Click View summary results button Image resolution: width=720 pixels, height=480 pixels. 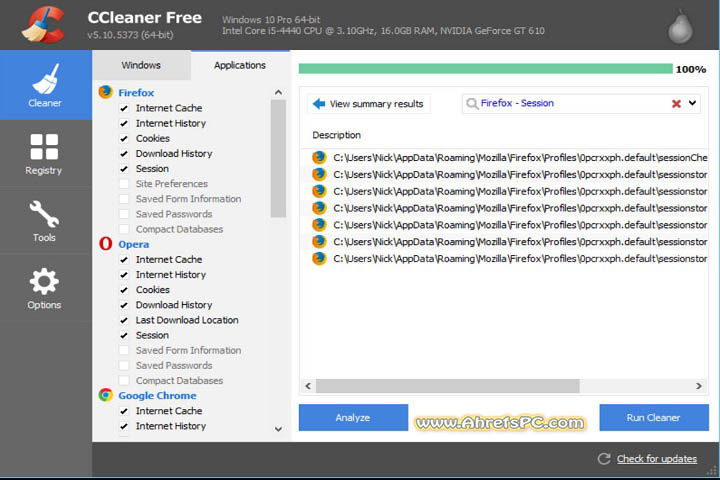click(370, 104)
